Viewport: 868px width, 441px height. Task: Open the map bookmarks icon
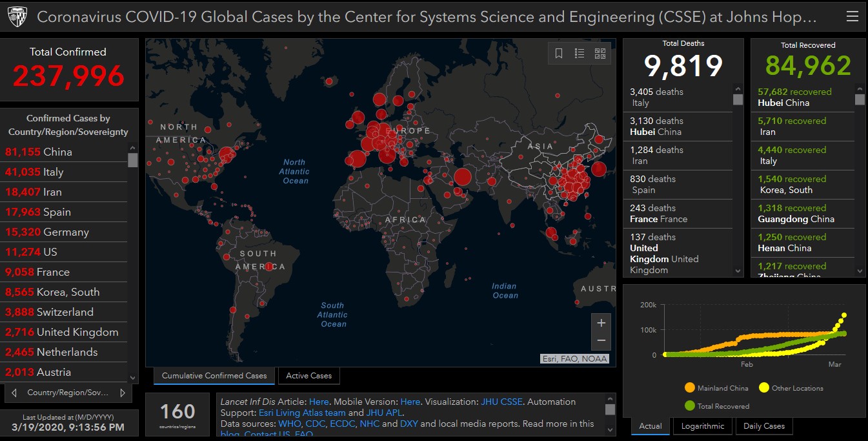(559, 54)
